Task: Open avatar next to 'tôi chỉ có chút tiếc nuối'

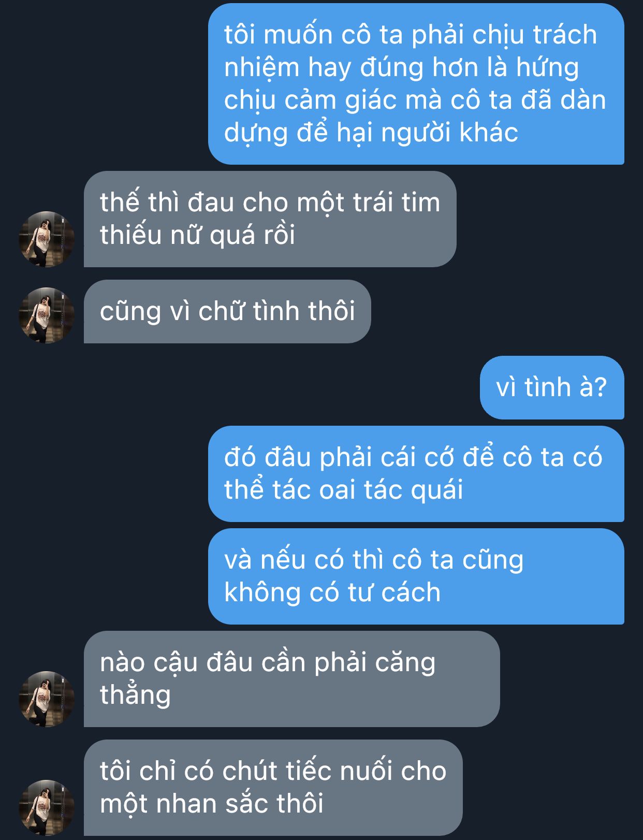Action: [47, 808]
